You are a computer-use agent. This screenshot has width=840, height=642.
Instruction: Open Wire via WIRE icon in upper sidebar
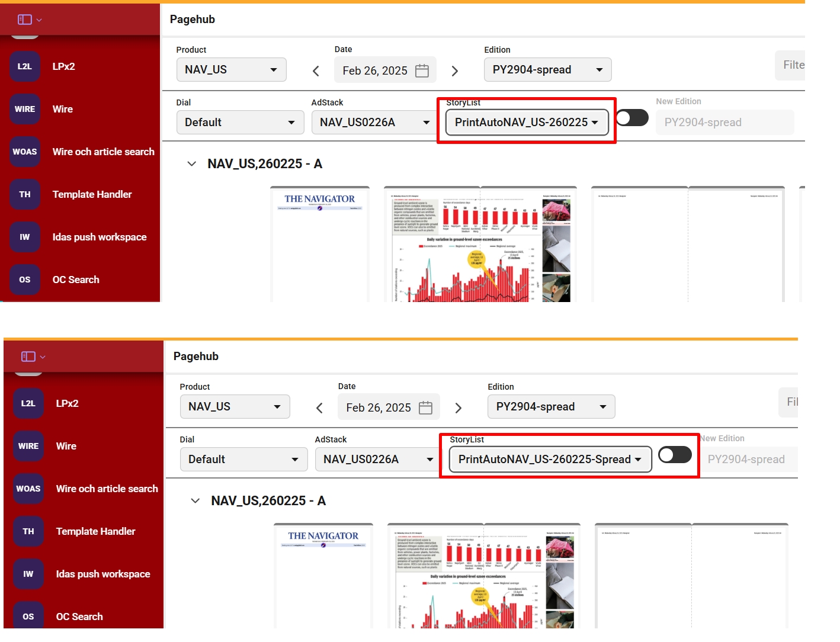click(24, 109)
